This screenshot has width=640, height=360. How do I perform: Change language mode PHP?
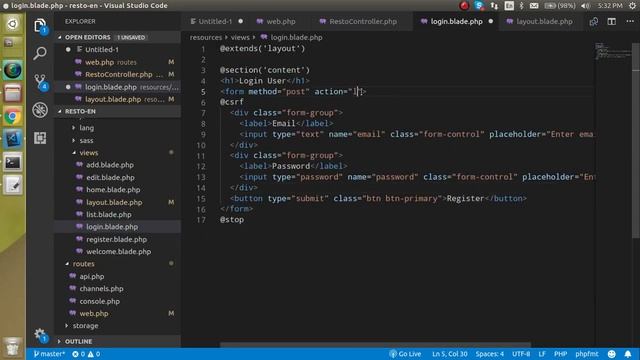click(x=560, y=354)
